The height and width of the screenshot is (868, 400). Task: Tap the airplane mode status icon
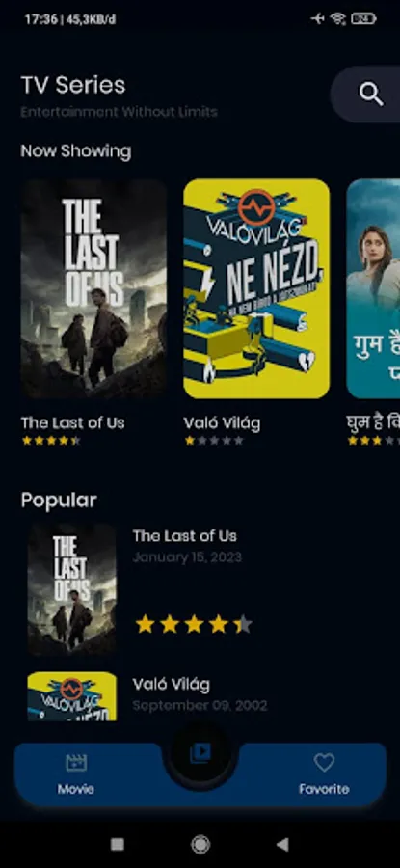click(317, 19)
